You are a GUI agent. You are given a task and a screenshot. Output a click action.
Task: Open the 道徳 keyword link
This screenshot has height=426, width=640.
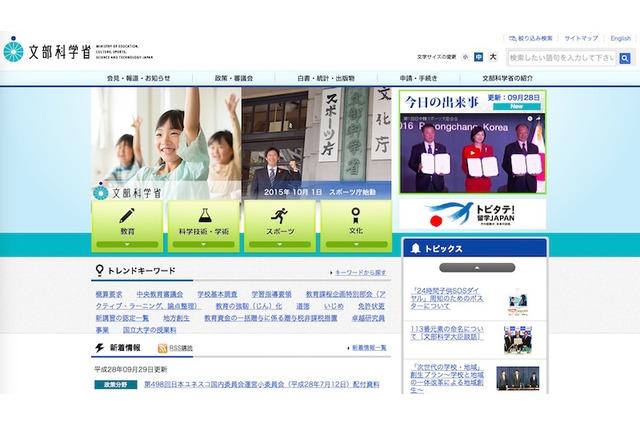pos(302,306)
